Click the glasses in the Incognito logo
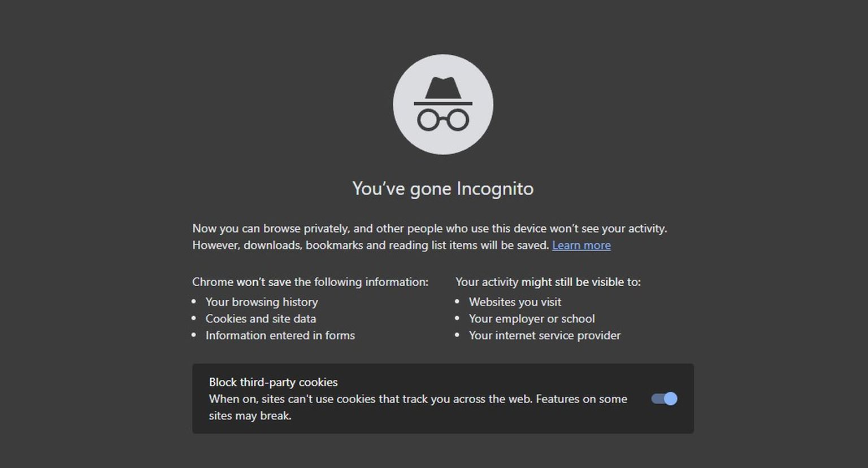 pos(443,120)
